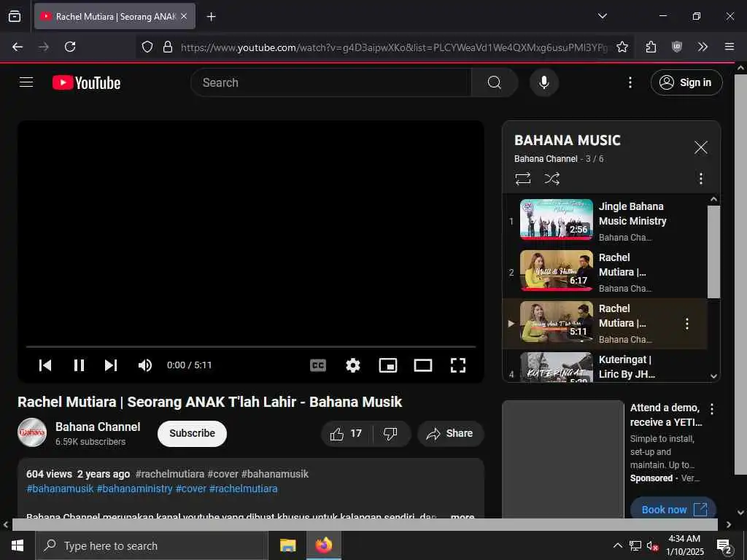
Task: Open BAHANA MUSIC playlist title
Action: tap(567, 140)
